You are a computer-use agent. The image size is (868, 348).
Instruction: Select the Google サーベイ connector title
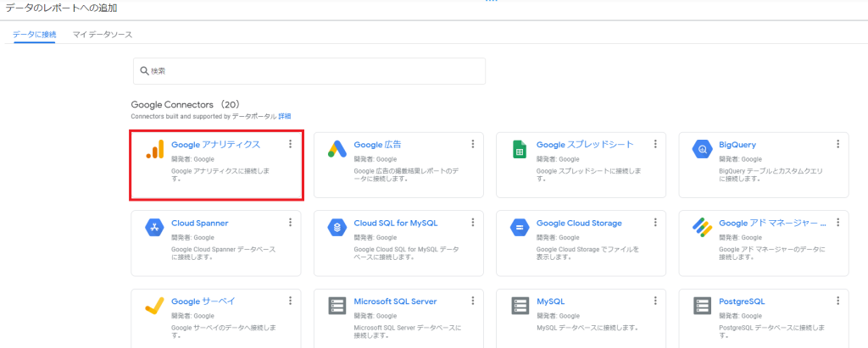(x=203, y=301)
